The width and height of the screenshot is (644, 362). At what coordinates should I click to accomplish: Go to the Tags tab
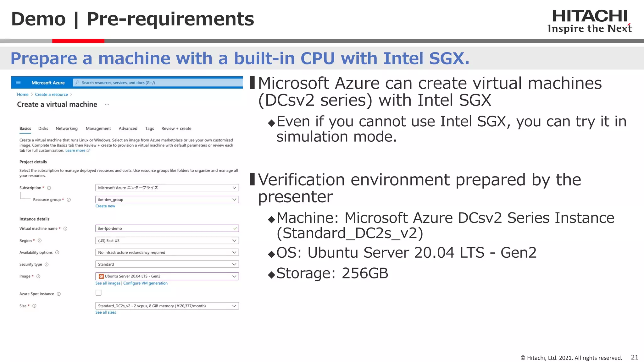[x=149, y=129]
